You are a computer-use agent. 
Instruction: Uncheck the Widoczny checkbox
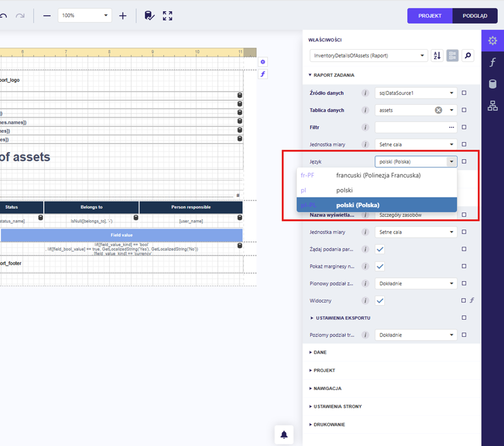[x=380, y=301]
